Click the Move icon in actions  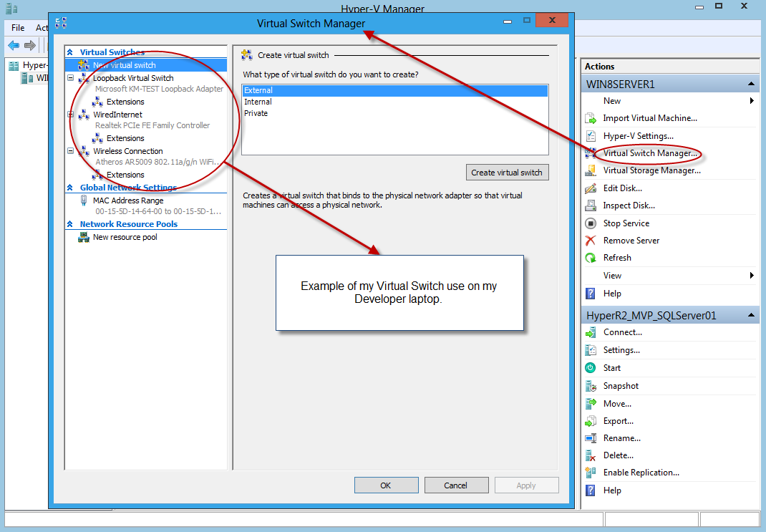click(591, 404)
